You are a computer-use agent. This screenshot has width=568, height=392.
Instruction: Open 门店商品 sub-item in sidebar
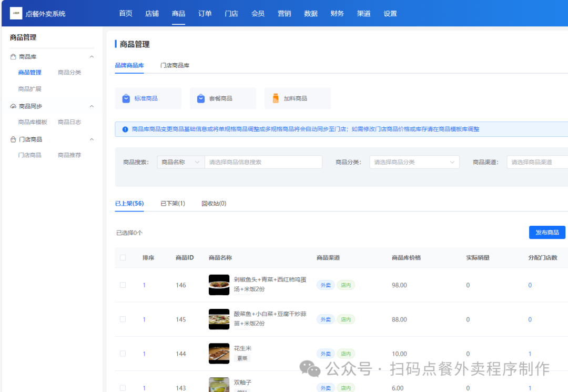[29, 155]
